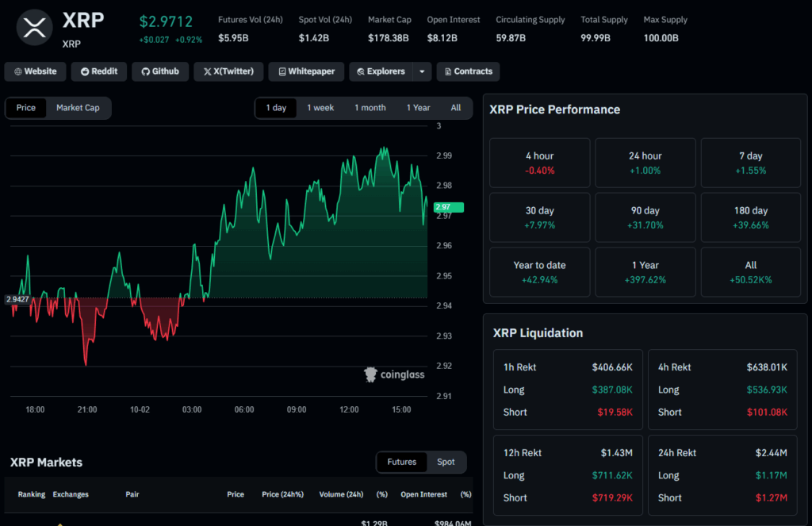
Task: Switch chart to Market Cap
Action: click(x=78, y=108)
